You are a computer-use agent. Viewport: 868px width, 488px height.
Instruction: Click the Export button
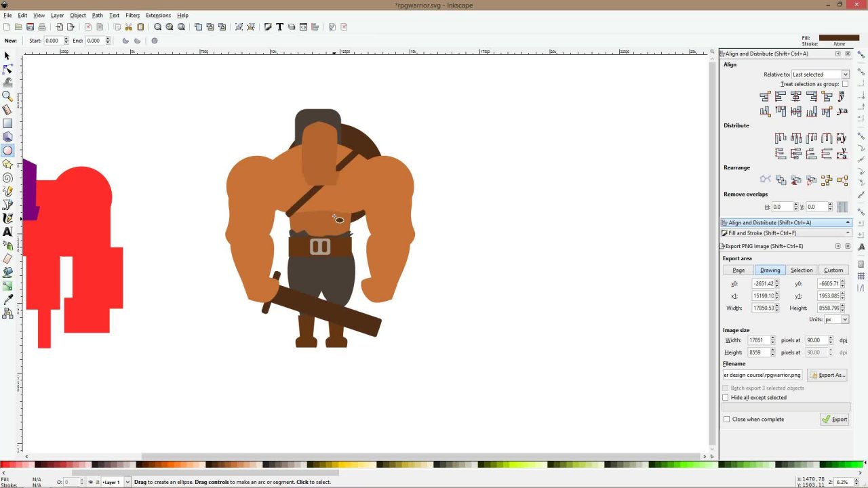tap(835, 420)
